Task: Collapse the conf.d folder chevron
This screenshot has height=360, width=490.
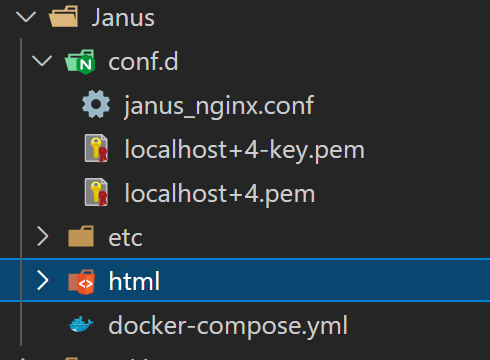Action: 42,61
